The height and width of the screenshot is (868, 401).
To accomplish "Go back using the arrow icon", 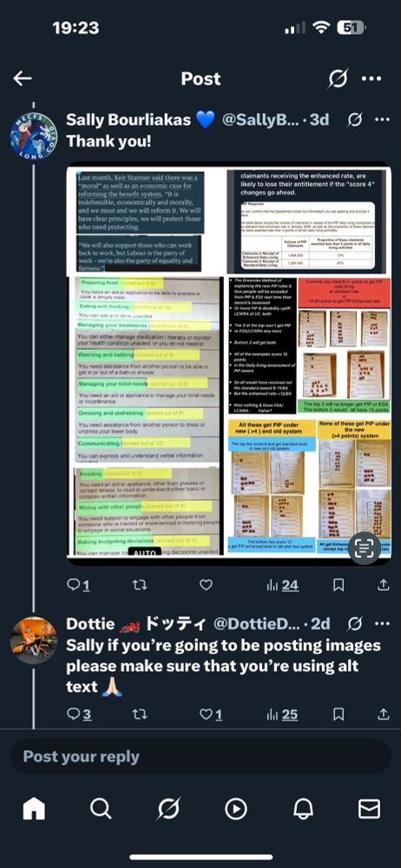I will click(x=23, y=79).
